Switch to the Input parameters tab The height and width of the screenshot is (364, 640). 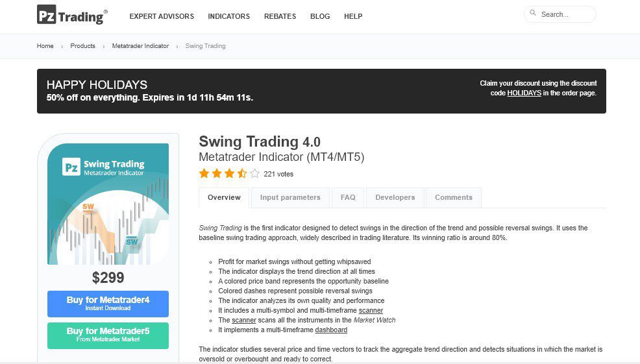(x=290, y=197)
